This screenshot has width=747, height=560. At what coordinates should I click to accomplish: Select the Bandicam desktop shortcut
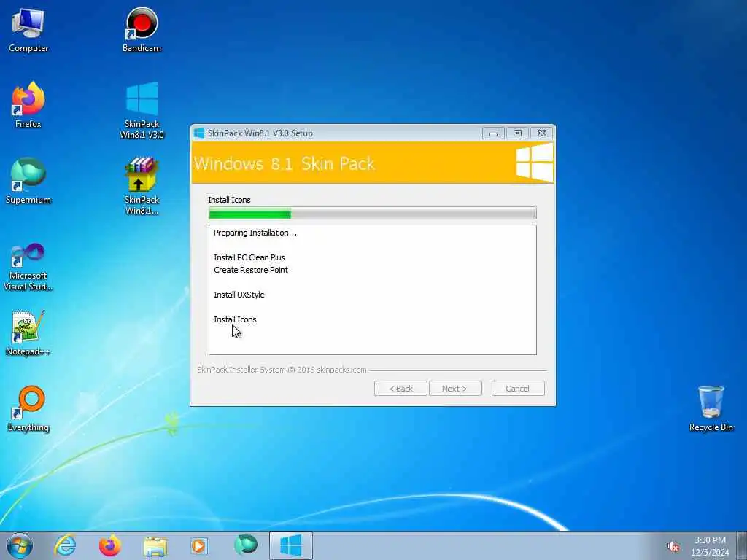click(x=142, y=30)
